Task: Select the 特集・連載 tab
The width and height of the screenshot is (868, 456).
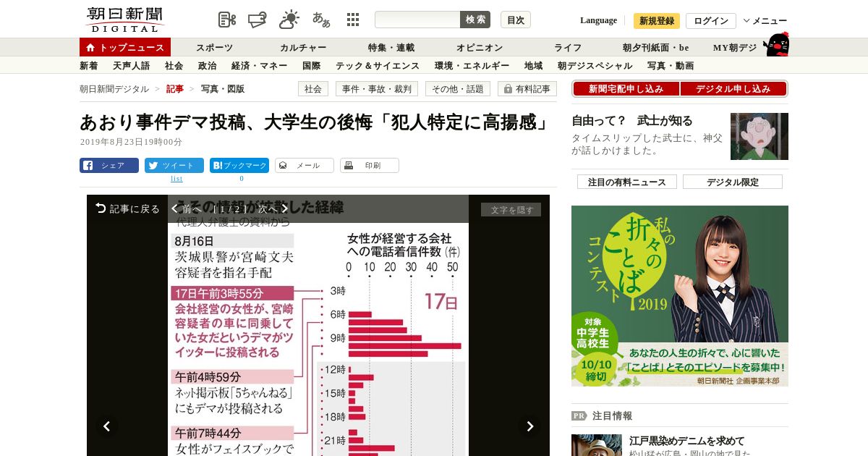Action: click(x=391, y=48)
